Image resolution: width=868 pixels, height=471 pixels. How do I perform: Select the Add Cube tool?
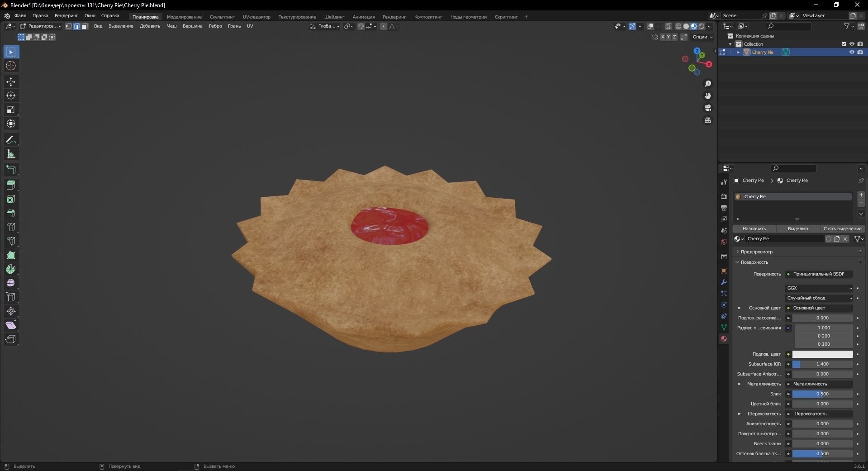pyautogui.click(x=11, y=170)
